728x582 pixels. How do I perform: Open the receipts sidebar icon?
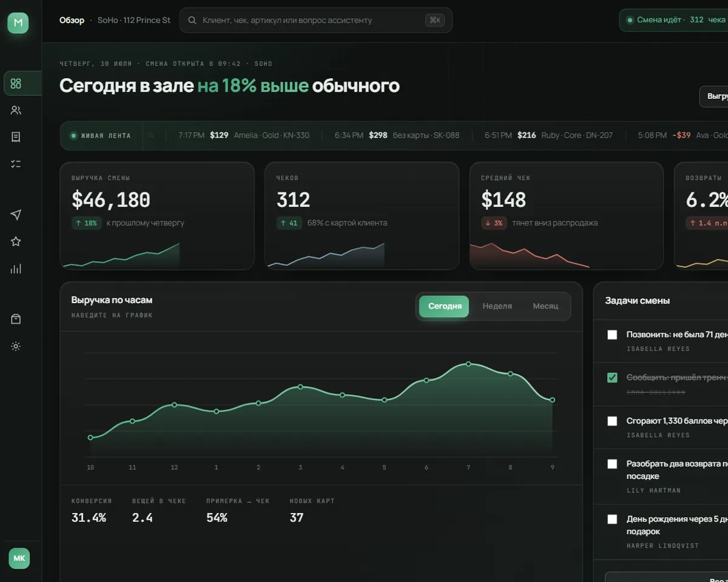click(16, 137)
